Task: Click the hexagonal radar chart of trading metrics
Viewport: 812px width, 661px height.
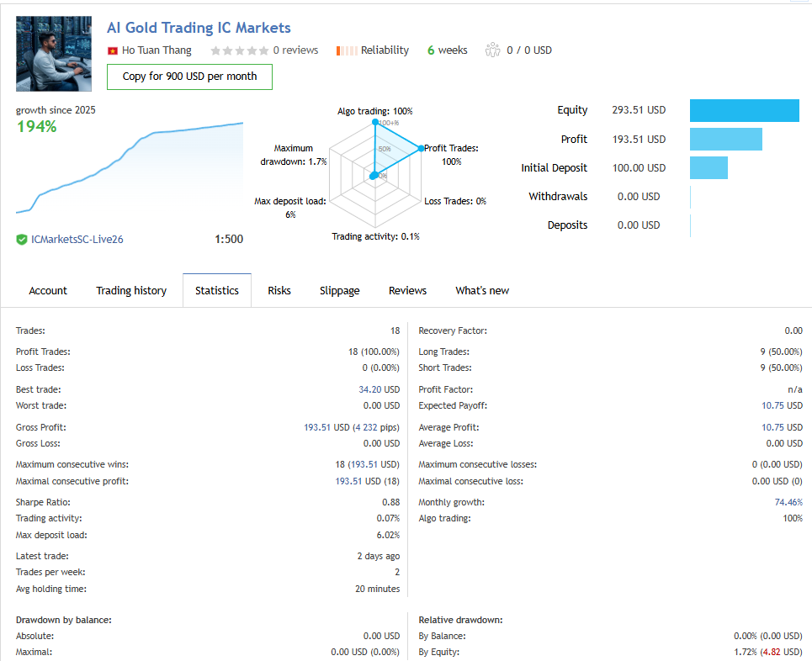Action: pos(374,172)
